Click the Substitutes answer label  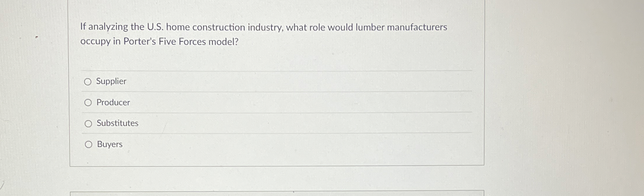click(117, 123)
